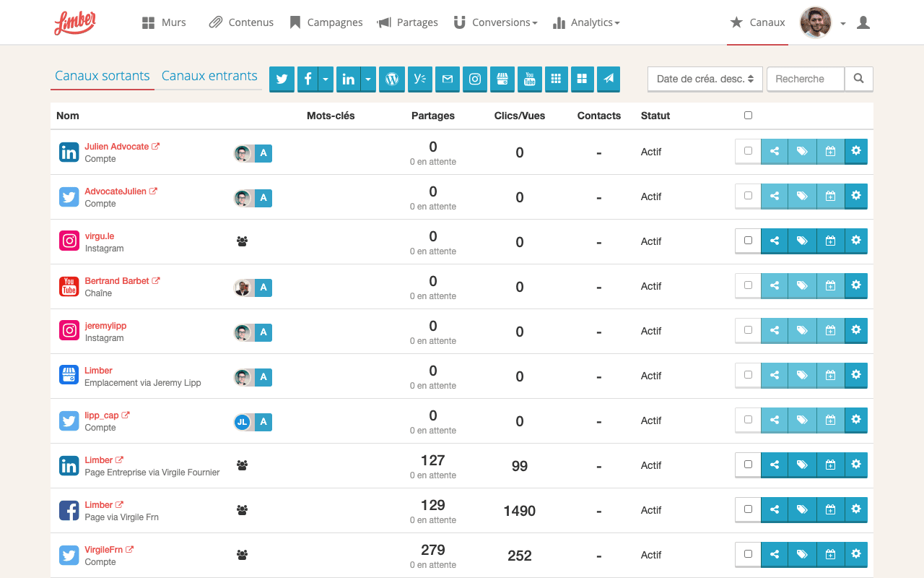Image resolution: width=924 pixels, height=578 pixels.
Task: Switch to Canaux sortants tab
Action: click(x=103, y=76)
